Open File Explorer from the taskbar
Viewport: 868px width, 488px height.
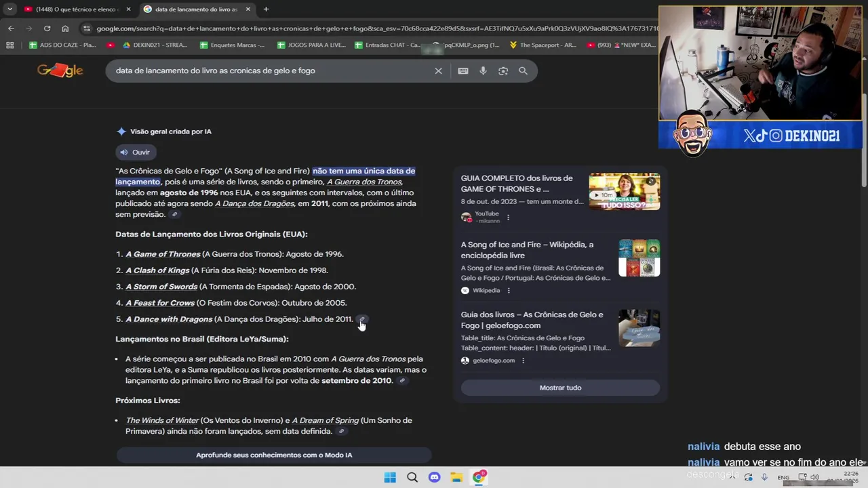click(457, 477)
